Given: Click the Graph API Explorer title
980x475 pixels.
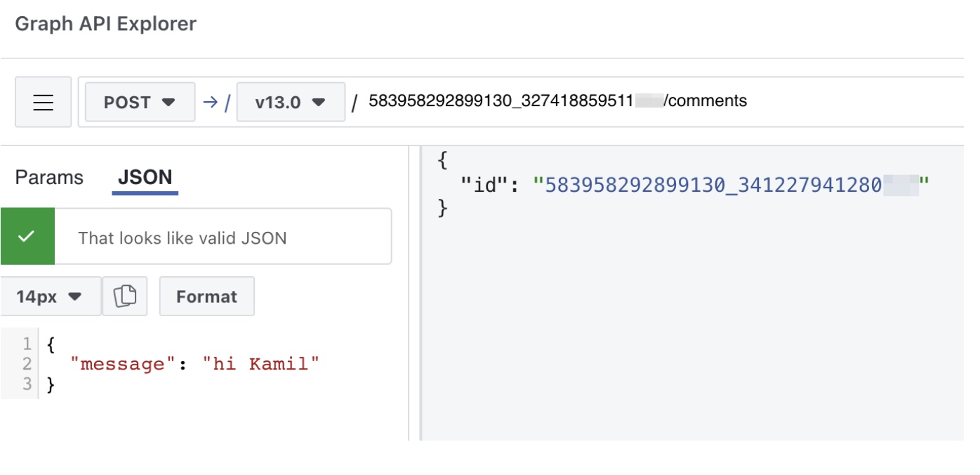Looking at the screenshot, I should 105,24.
